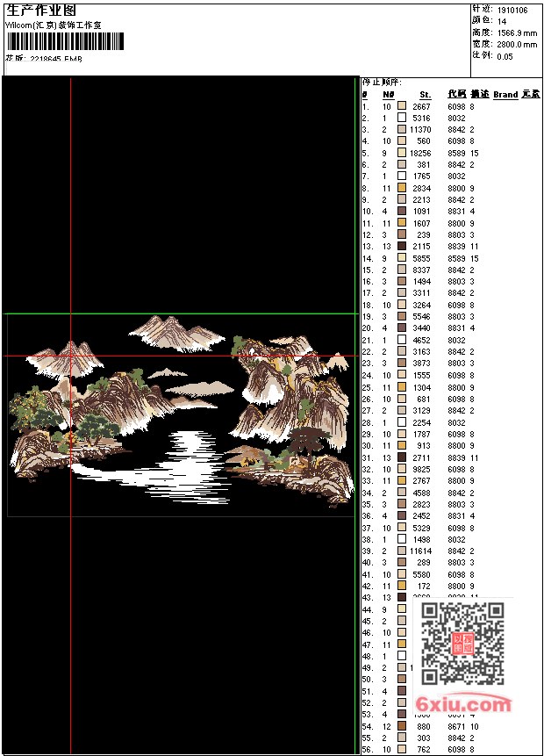Click the 元素 column header

[531, 94]
